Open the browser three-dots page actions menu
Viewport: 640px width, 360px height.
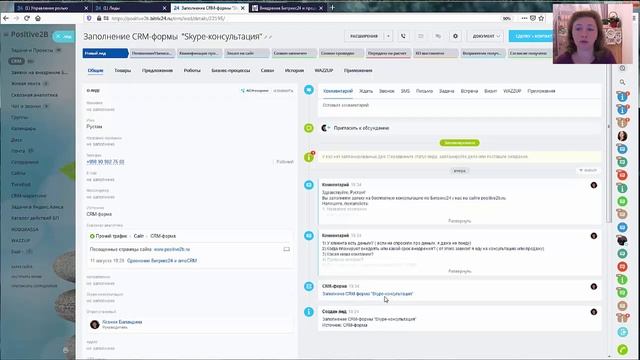pos(524,18)
